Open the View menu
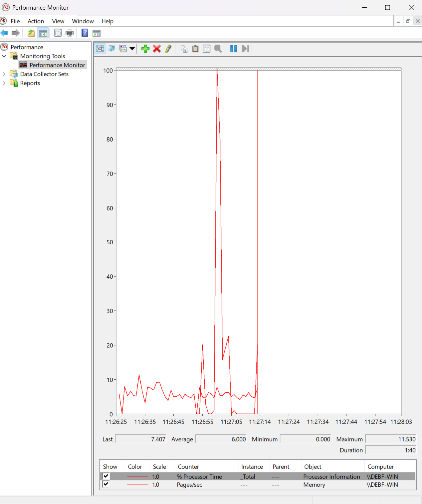The height and width of the screenshot is (504, 422). click(58, 21)
